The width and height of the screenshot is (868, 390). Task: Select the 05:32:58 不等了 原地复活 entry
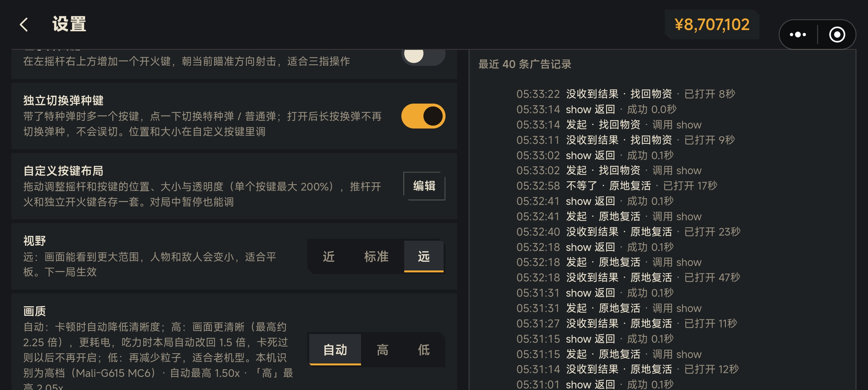617,186
